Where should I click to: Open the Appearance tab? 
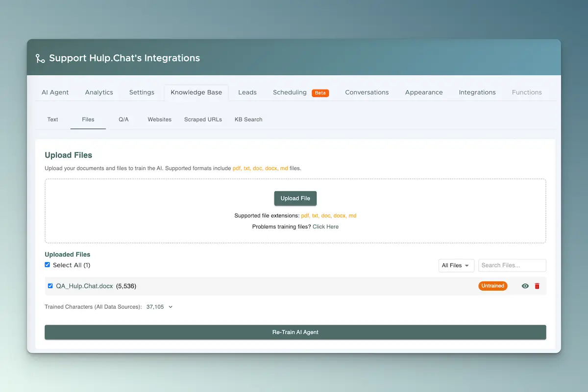(424, 92)
